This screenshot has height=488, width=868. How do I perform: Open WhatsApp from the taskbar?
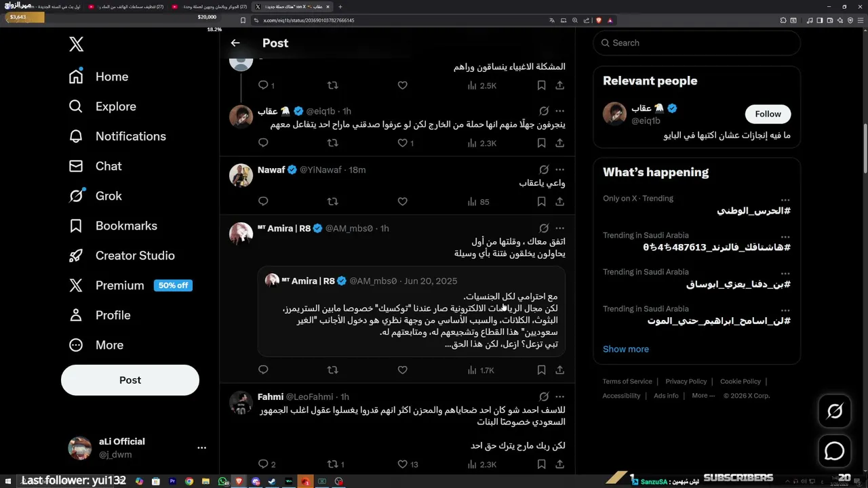[222, 481]
